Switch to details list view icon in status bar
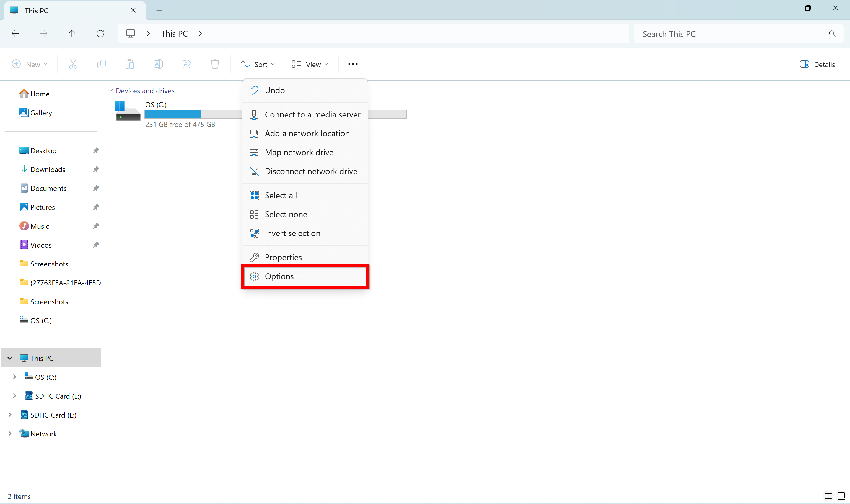The image size is (850, 504). pyautogui.click(x=828, y=496)
